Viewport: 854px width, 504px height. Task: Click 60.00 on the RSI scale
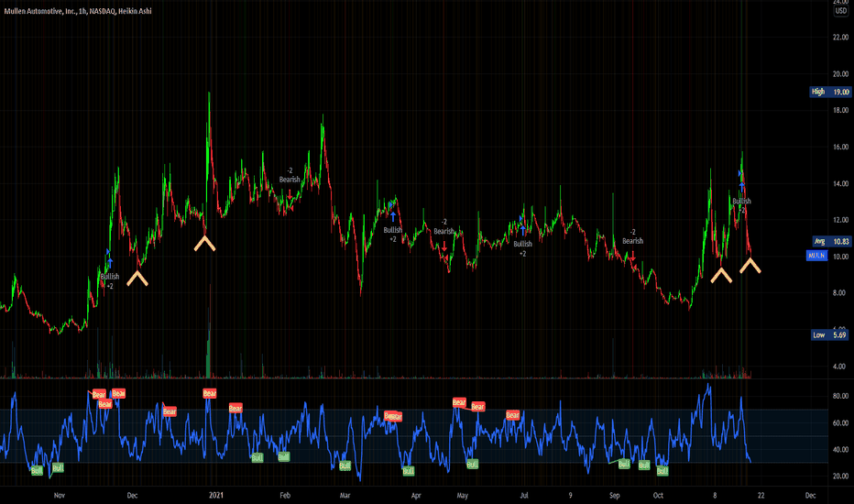click(840, 422)
